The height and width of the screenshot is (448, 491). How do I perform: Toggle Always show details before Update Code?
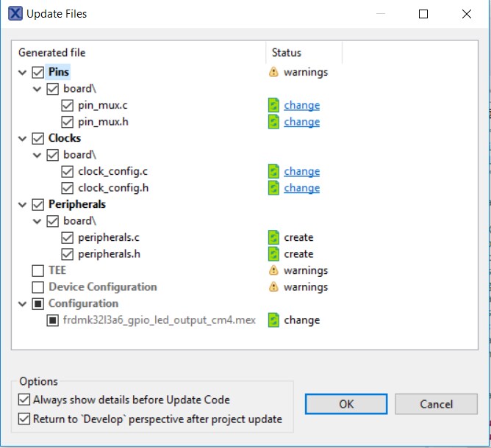coord(25,400)
